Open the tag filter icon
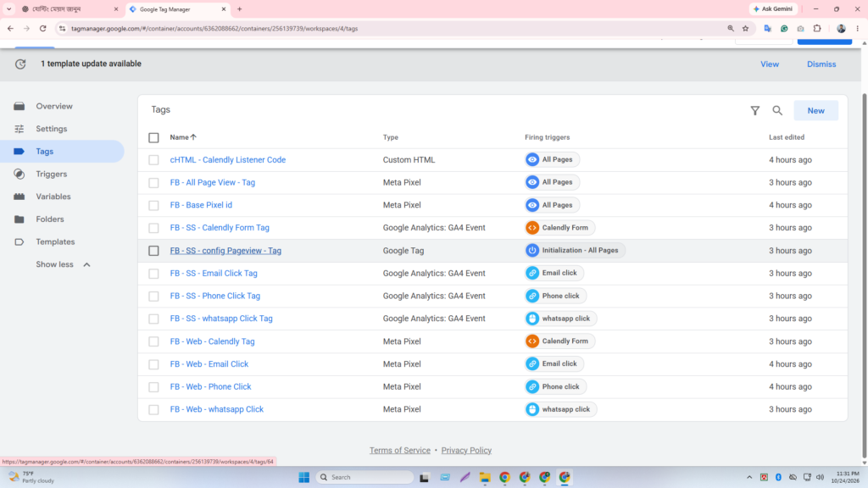868x488 pixels. [754, 111]
